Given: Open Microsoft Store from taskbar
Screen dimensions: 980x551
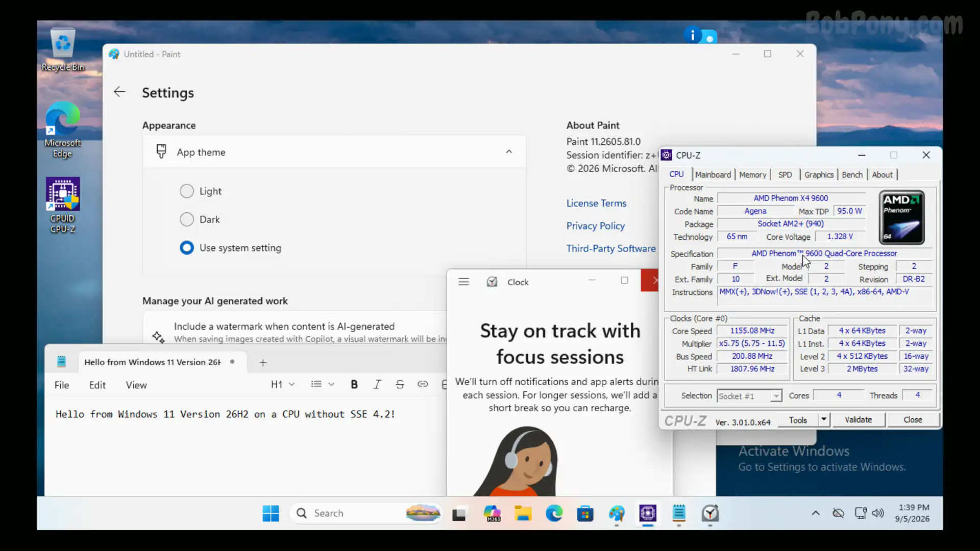Looking at the screenshot, I should [585, 514].
